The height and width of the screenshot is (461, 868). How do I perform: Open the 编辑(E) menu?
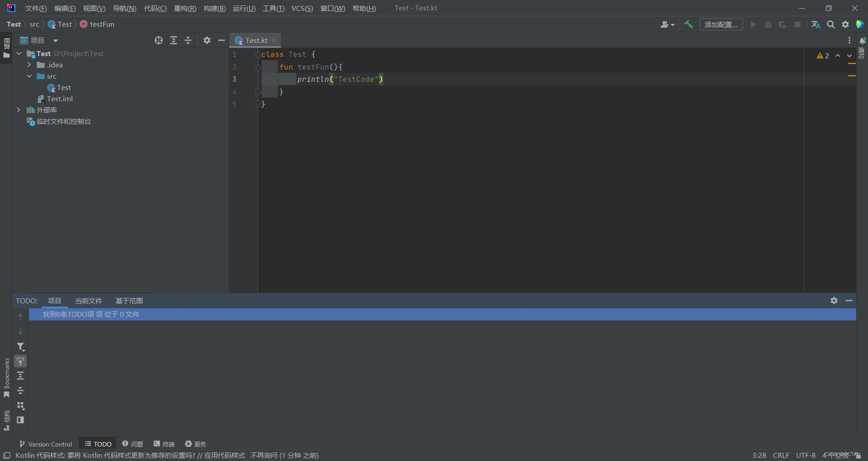tap(65, 8)
